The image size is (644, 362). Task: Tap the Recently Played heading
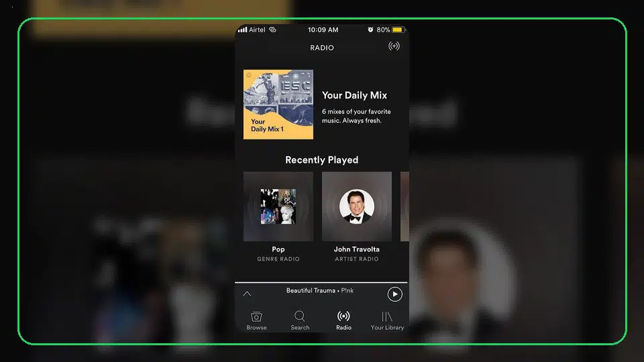pyautogui.click(x=321, y=160)
